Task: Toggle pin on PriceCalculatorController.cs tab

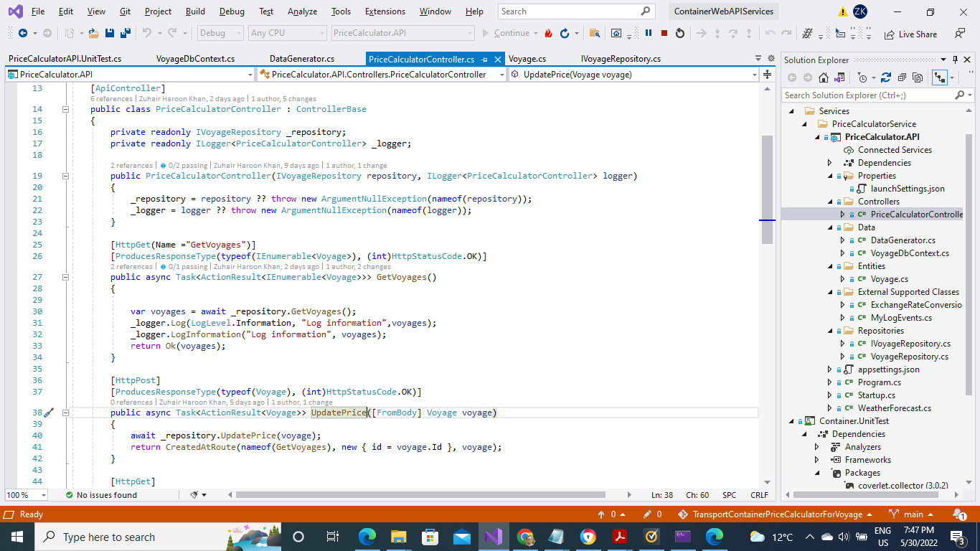Action: click(x=486, y=59)
